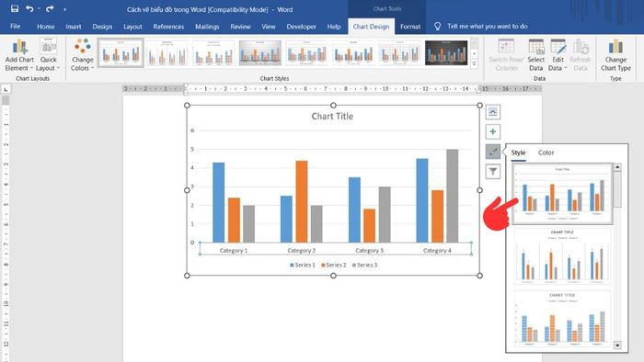Switch to the Insert tab
644x362 pixels.
pyautogui.click(x=74, y=27)
